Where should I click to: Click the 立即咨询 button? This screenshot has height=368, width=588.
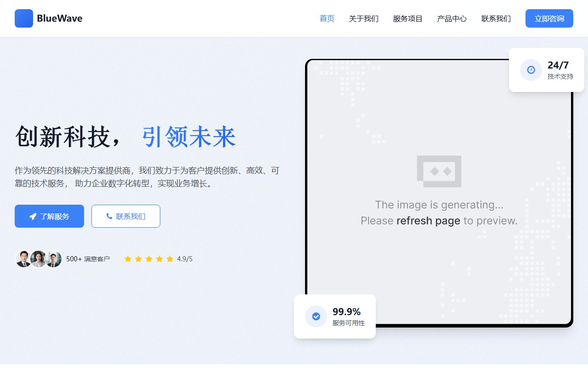coord(549,18)
